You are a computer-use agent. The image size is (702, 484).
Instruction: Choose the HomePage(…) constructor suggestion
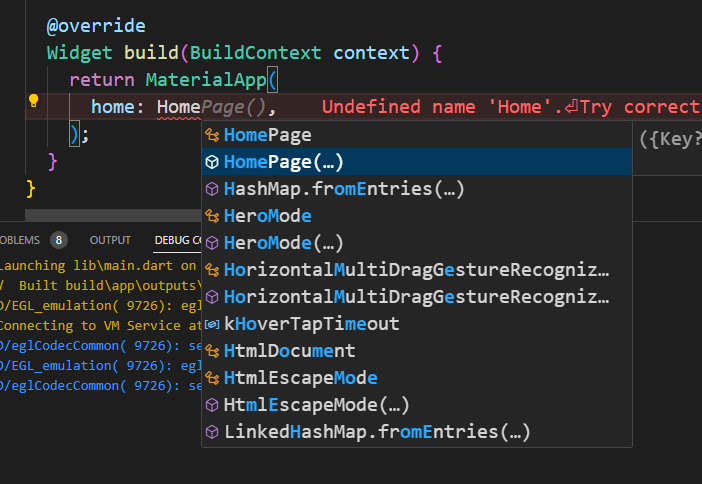click(x=417, y=162)
